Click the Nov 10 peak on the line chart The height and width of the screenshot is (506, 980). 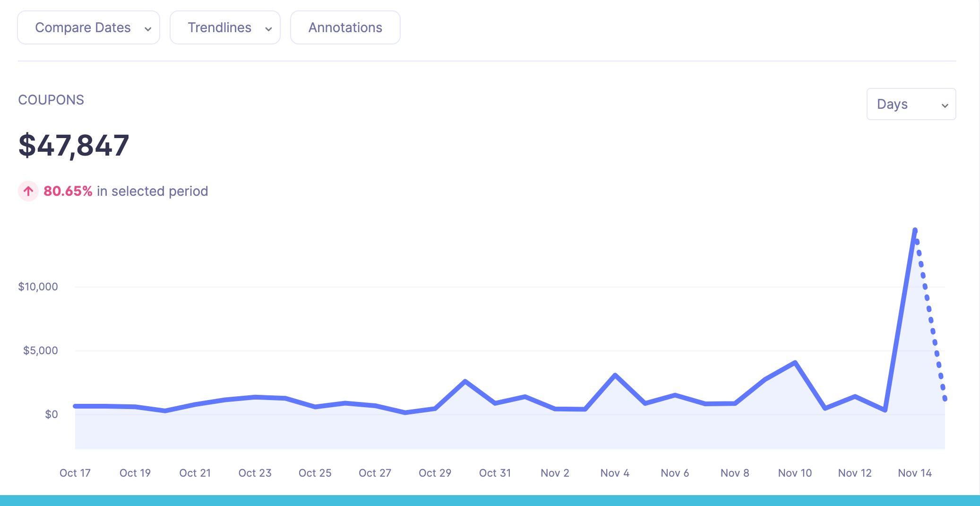(795, 363)
